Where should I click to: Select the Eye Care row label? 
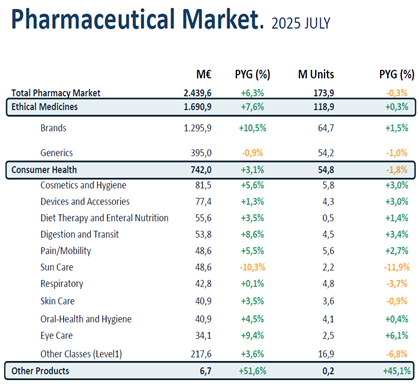56,335
